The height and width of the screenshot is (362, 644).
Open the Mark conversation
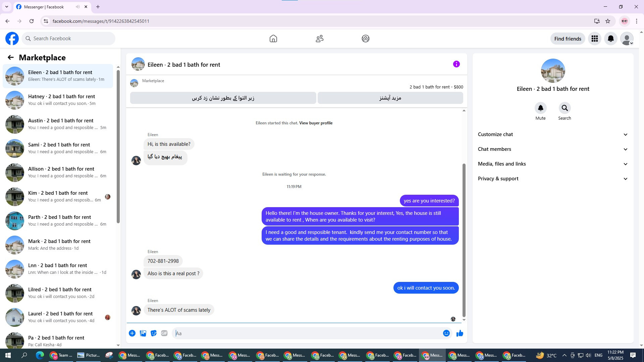(x=58, y=245)
